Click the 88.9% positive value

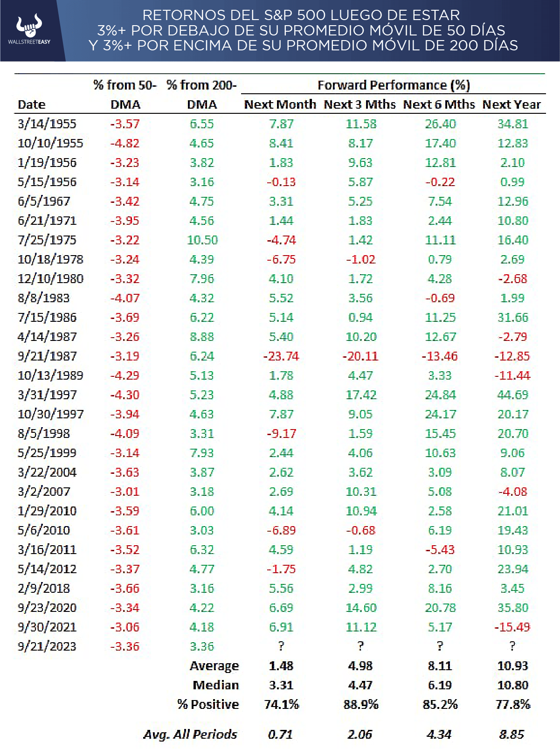pos(361,705)
